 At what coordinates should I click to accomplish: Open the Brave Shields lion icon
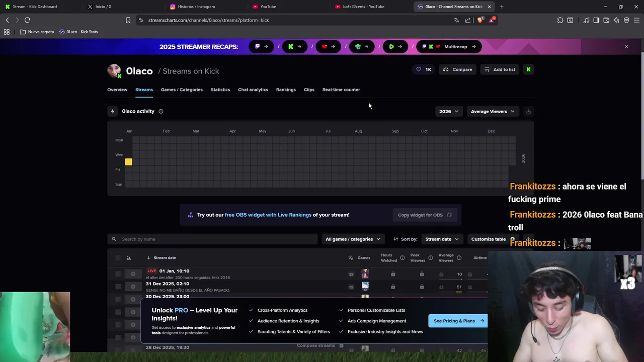tap(480, 20)
